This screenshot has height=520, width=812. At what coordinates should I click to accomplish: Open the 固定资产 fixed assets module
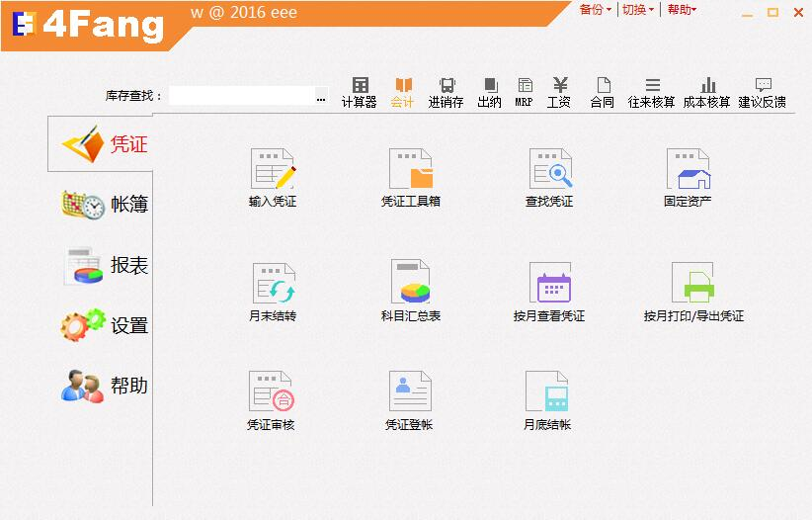(688, 178)
